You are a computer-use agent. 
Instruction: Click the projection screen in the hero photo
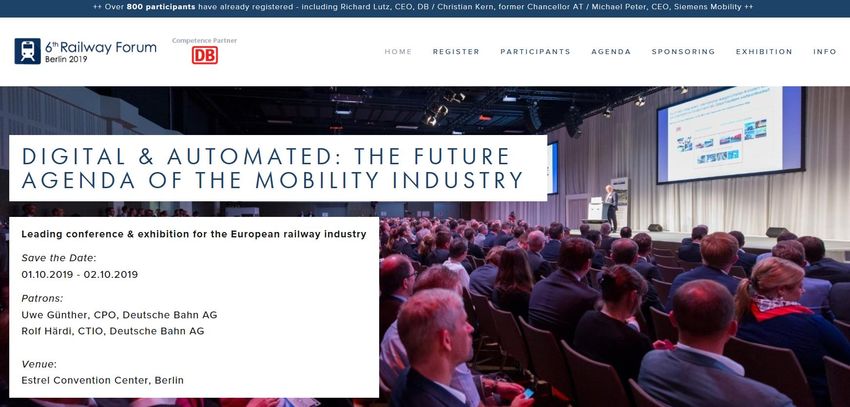point(727,134)
